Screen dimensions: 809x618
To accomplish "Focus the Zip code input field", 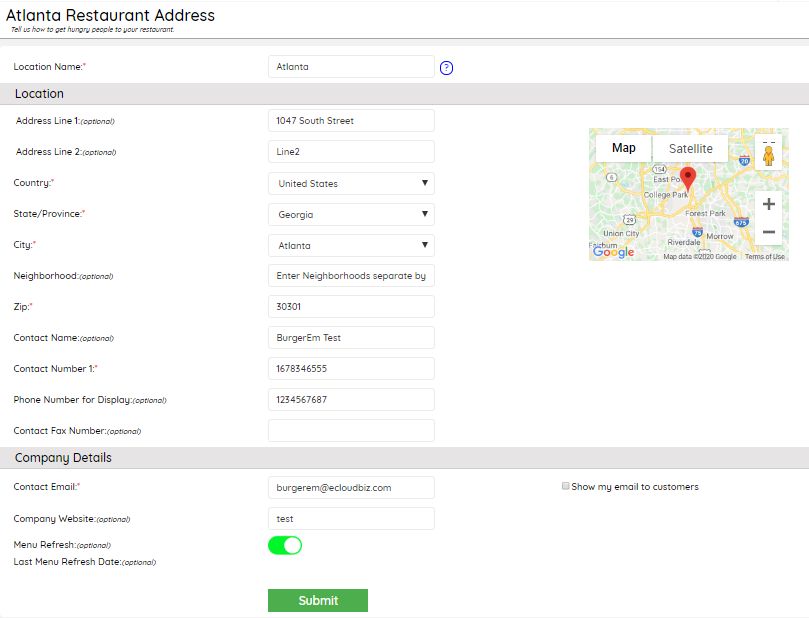I will pyautogui.click(x=351, y=307).
